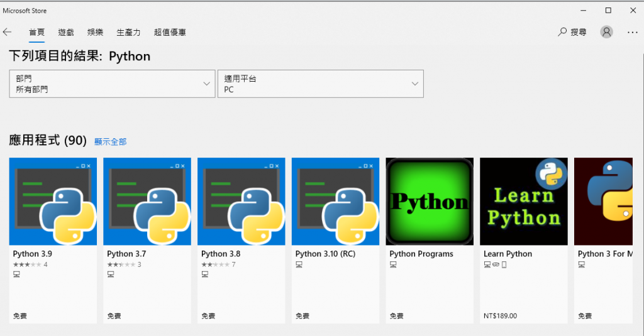Click the 免費 price under Python Programs

click(x=396, y=316)
